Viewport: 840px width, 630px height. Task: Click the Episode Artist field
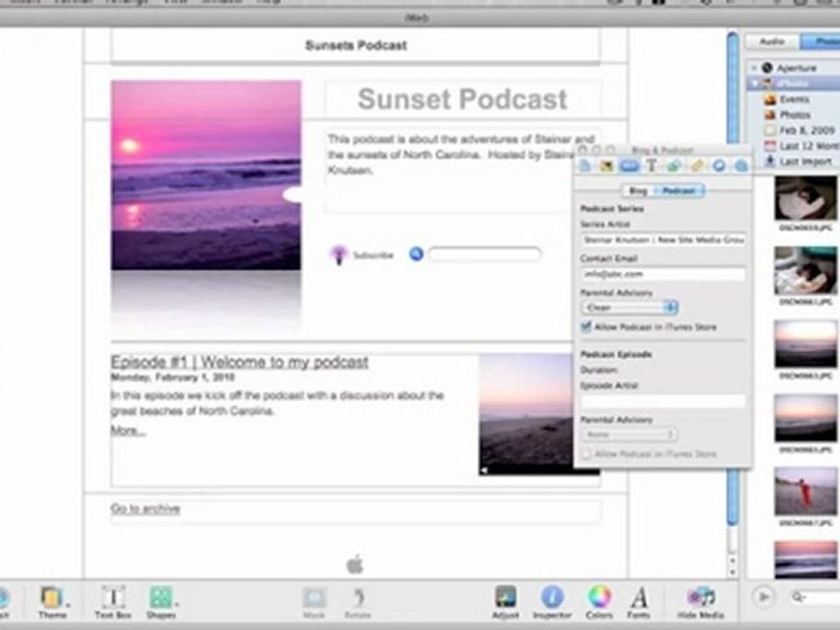click(663, 402)
